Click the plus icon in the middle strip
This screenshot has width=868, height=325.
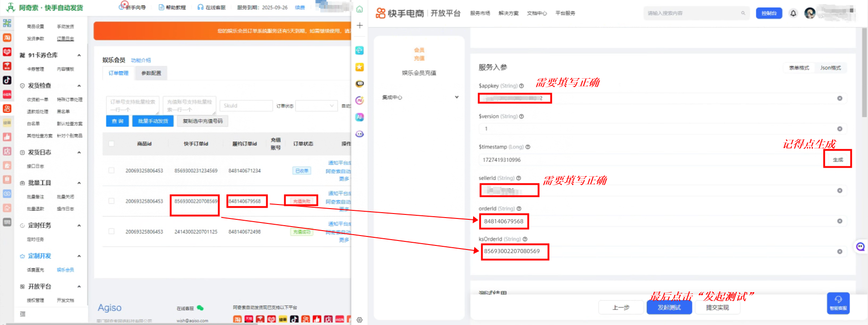pyautogui.click(x=359, y=26)
